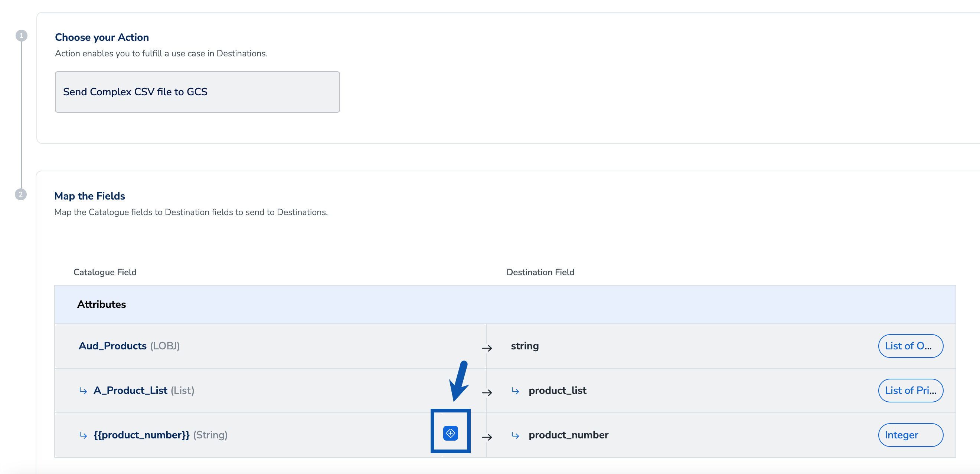Click step 2 circle marker
The height and width of the screenshot is (474, 980).
click(21, 194)
